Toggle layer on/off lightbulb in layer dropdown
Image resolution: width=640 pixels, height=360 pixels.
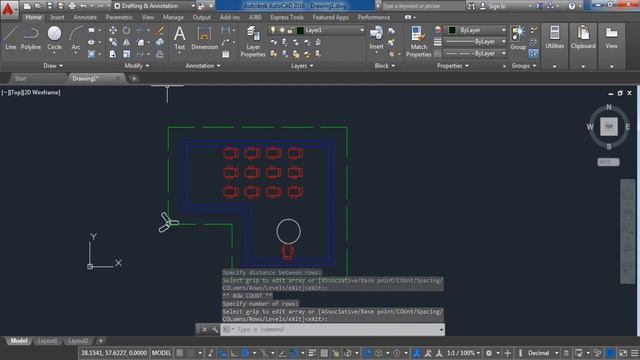click(x=273, y=30)
